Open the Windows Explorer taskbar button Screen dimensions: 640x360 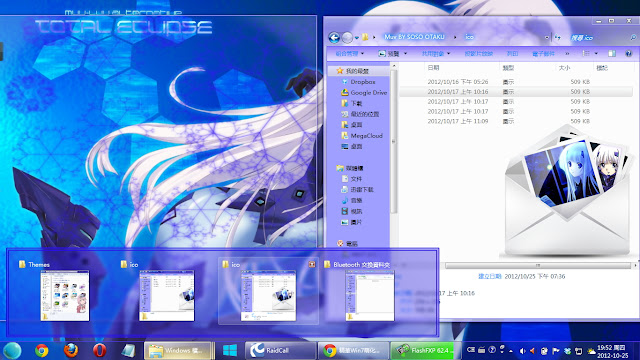(178, 350)
